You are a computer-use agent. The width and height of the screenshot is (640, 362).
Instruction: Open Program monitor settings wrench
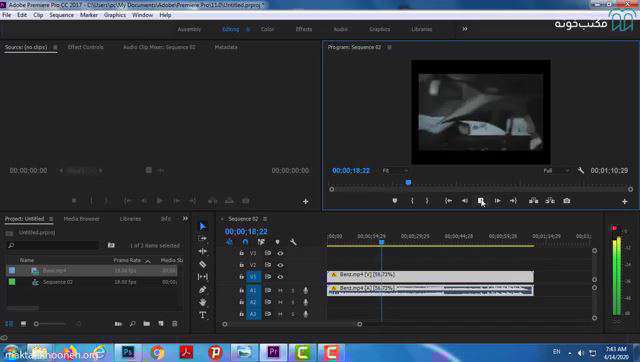(581, 171)
